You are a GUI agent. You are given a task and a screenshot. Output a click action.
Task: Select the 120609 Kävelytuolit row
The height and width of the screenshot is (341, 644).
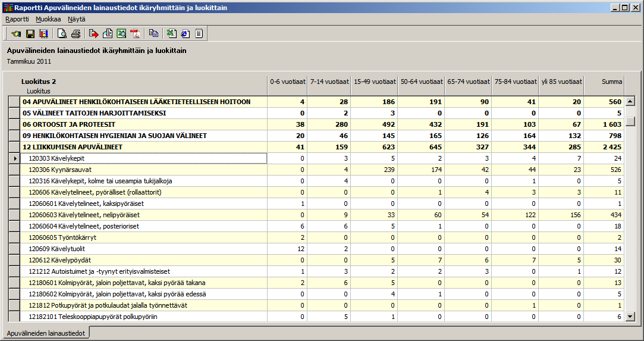tap(144, 249)
